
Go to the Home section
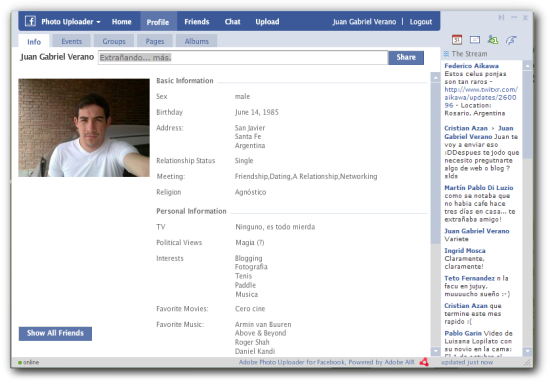121,22
